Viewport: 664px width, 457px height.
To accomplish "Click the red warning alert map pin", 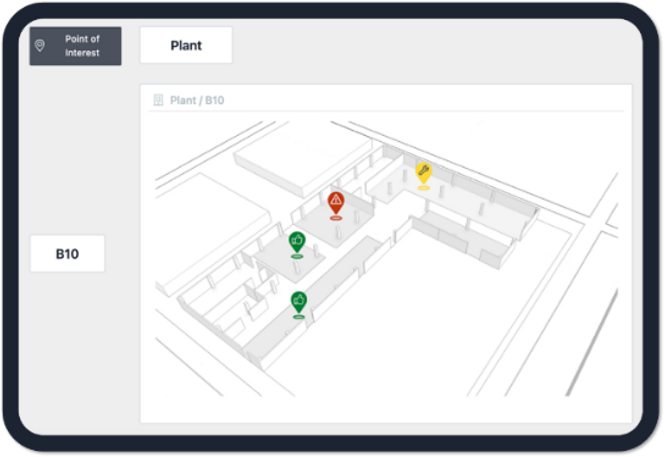I will [336, 204].
